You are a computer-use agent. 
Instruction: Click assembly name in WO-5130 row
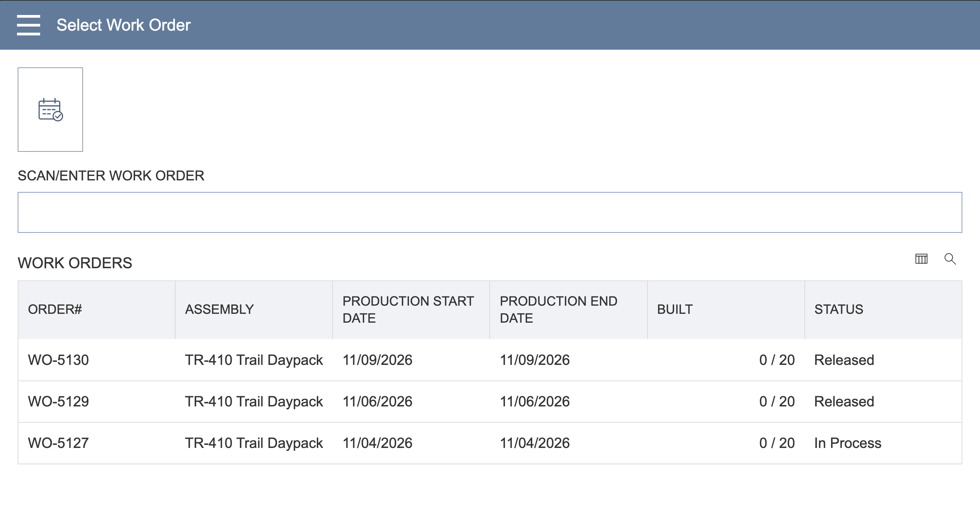[x=254, y=360]
